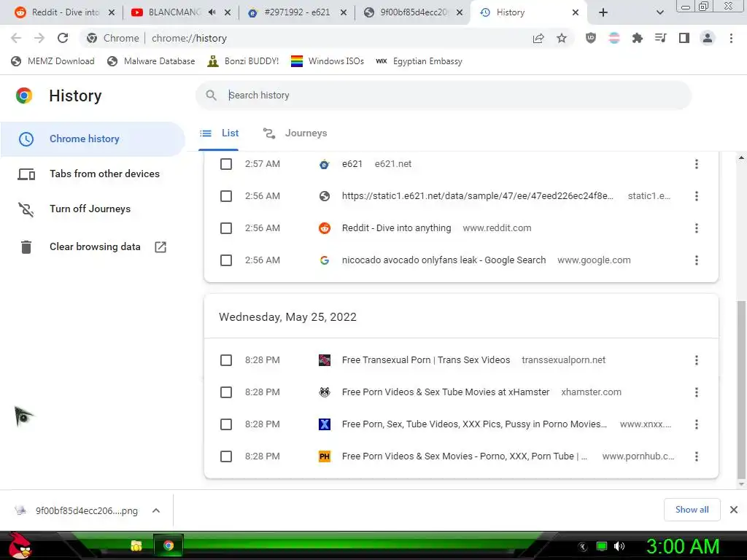Image resolution: width=747 pixels, height=560 pixels.
Task: Open actions menu for the transsexualporn.net entry
Action: pyautogui.click(x=697, y=360)
